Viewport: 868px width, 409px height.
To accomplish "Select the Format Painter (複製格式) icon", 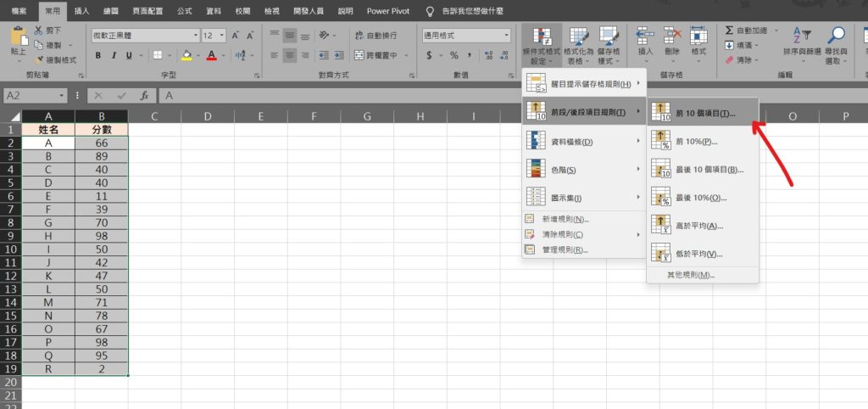I will click(x=39, y=60).
